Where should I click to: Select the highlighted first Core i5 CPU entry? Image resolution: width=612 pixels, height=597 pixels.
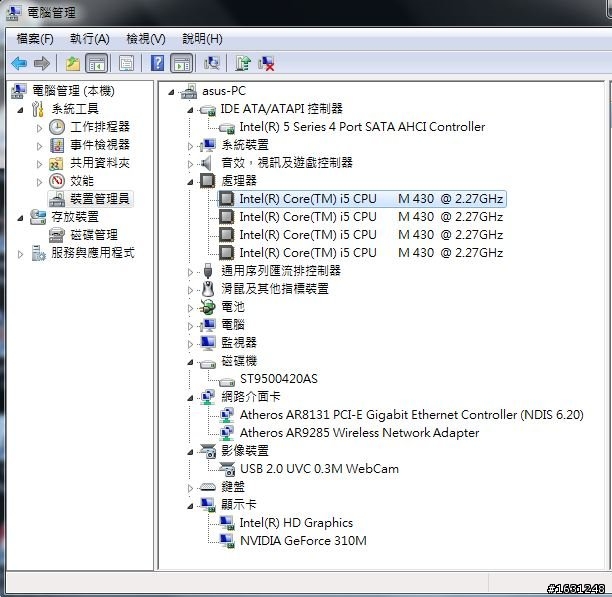pos(362,199)
